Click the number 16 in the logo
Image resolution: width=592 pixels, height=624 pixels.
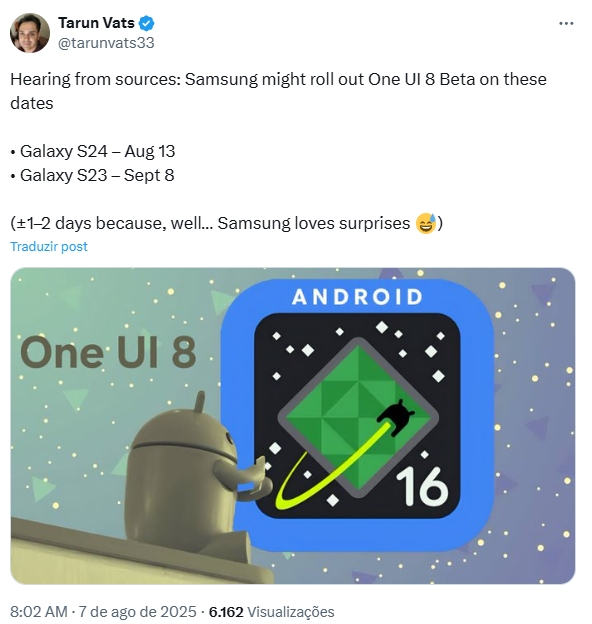[422, 486]
